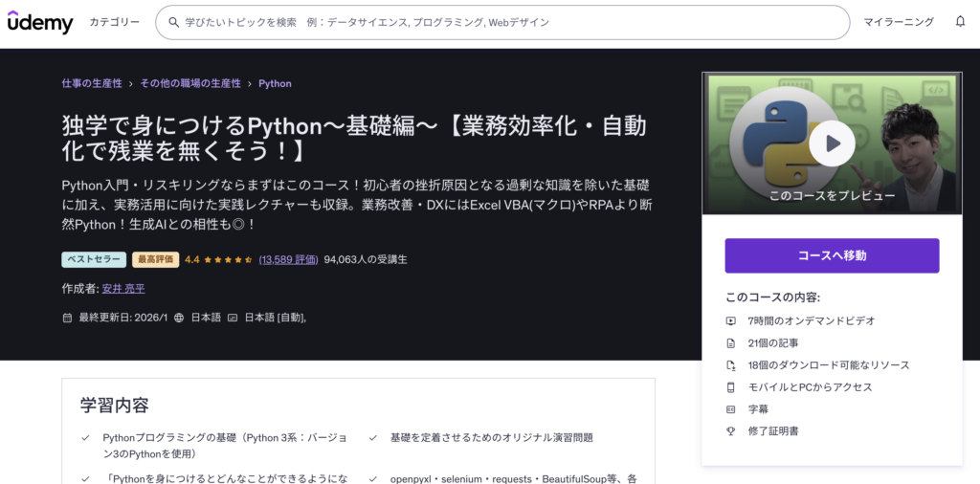This screenshot has width=980, height=484.
Task: Click the closed captions icon
Action: coord(233,318)
